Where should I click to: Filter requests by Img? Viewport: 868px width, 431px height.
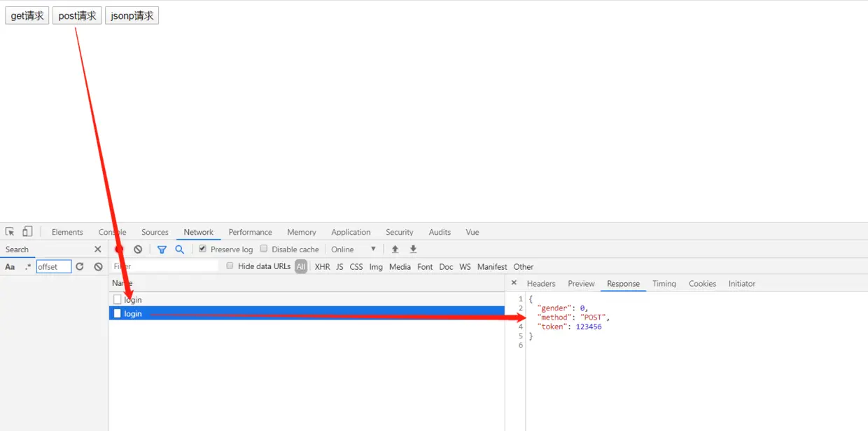[x=376, y=267]
